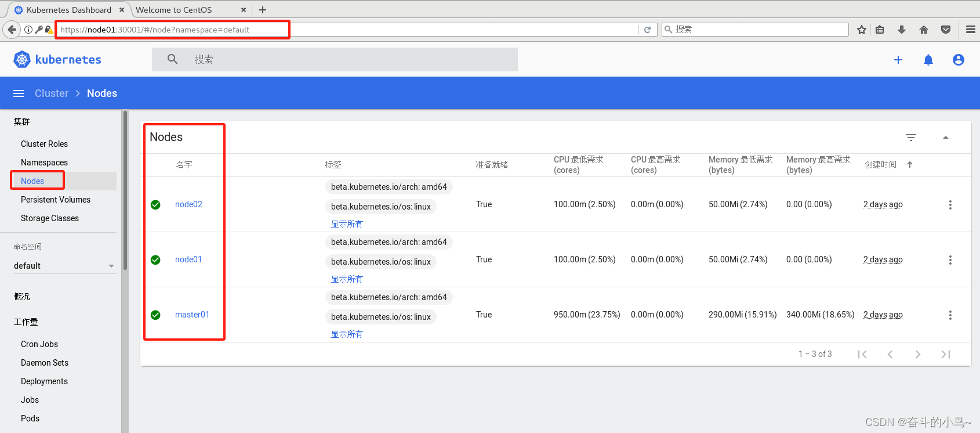Click the dashboard search field
Image resolution: width=980 pixels, height=433 pixels.
pos(335,59)
